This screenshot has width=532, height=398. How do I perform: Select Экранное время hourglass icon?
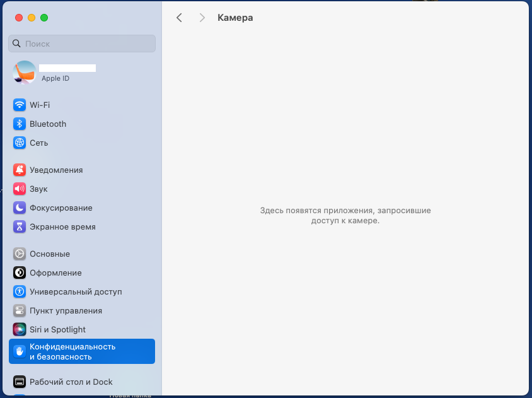click(20, 226)
